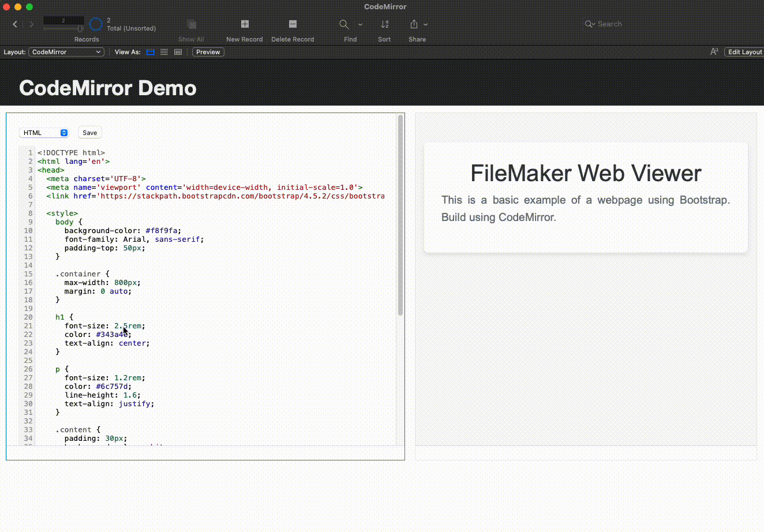Screen dimensions: 764x532
Task: Click the Find magnifier icon
Action: pos(344,24)
